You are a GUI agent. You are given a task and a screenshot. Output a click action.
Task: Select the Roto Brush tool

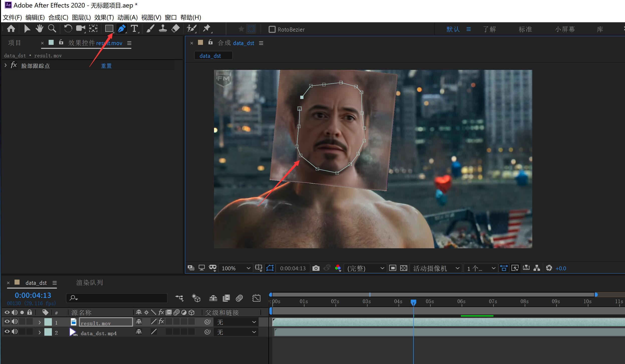tap(192, 29)
